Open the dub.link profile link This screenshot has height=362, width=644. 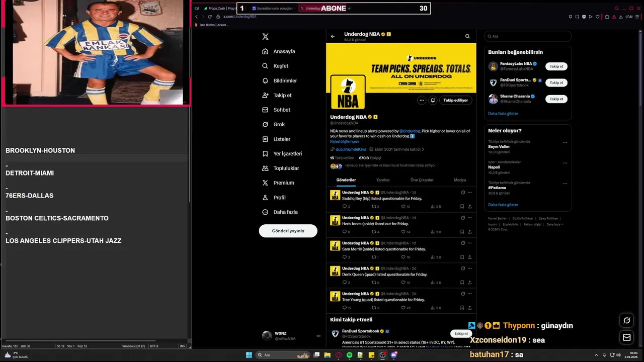click(x=351, y=149)
